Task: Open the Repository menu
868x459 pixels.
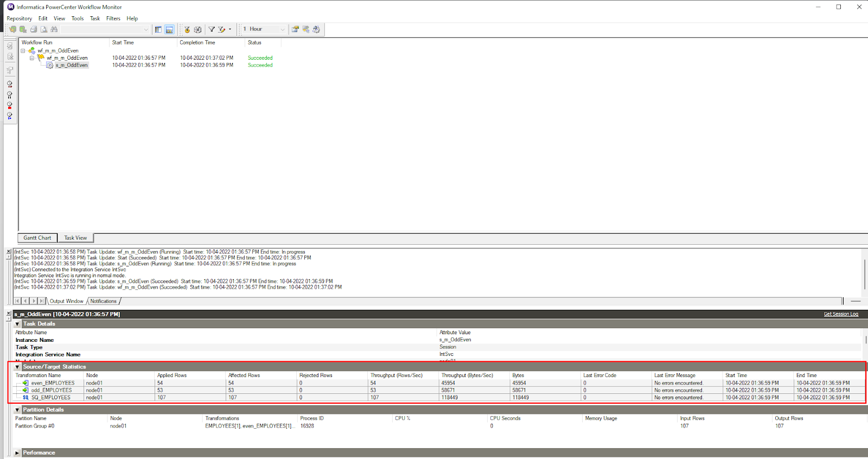Action: [20, 18]
